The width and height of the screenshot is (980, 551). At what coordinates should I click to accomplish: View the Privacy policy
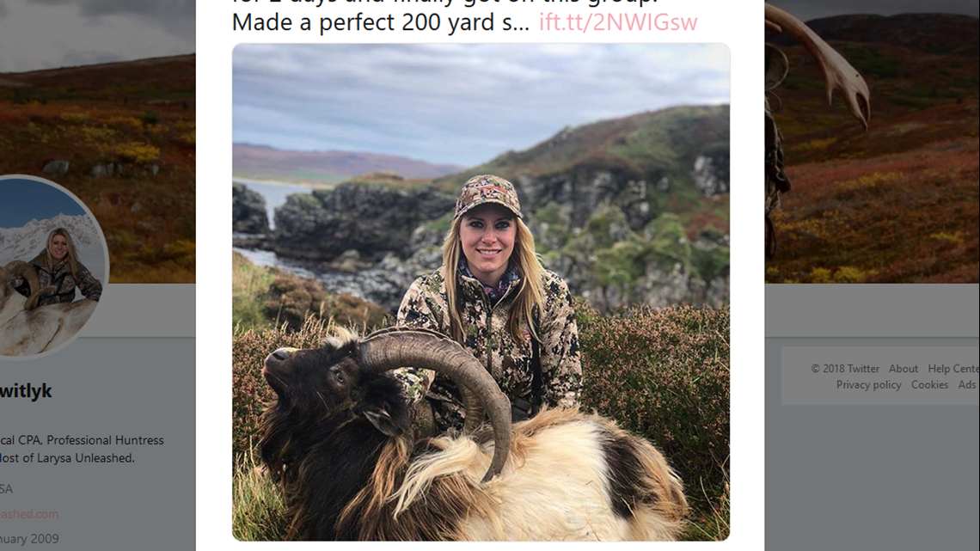(869, 384)
